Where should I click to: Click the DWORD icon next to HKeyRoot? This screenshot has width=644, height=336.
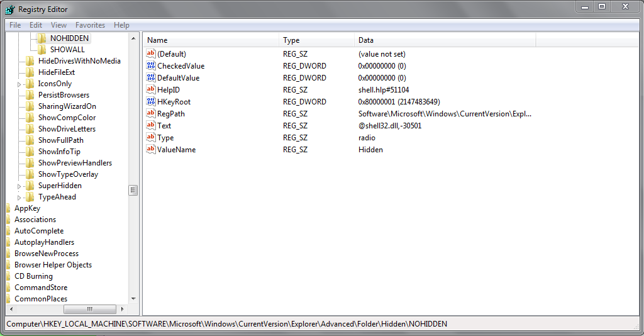point(151,101)
